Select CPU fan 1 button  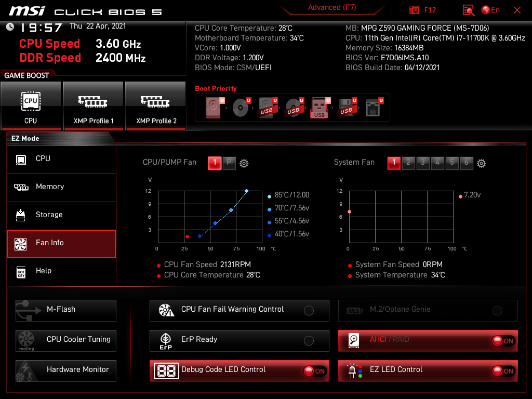(215, 163)
